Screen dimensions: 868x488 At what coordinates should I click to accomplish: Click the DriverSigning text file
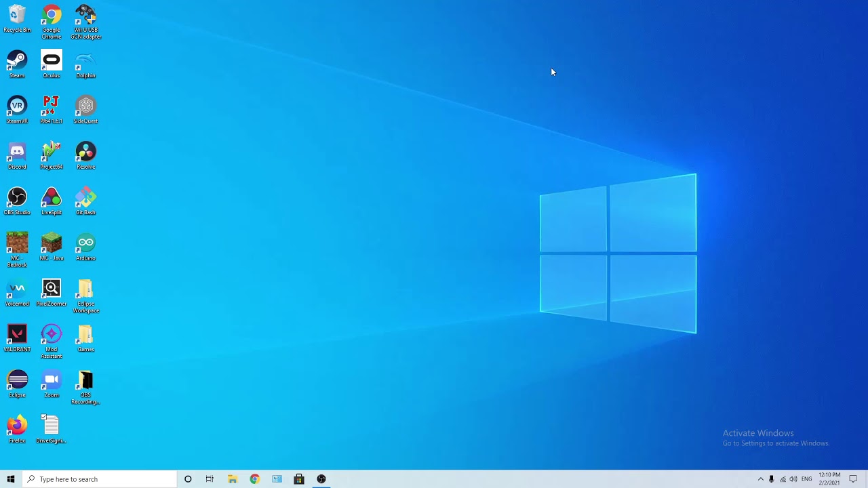[52, 430]
